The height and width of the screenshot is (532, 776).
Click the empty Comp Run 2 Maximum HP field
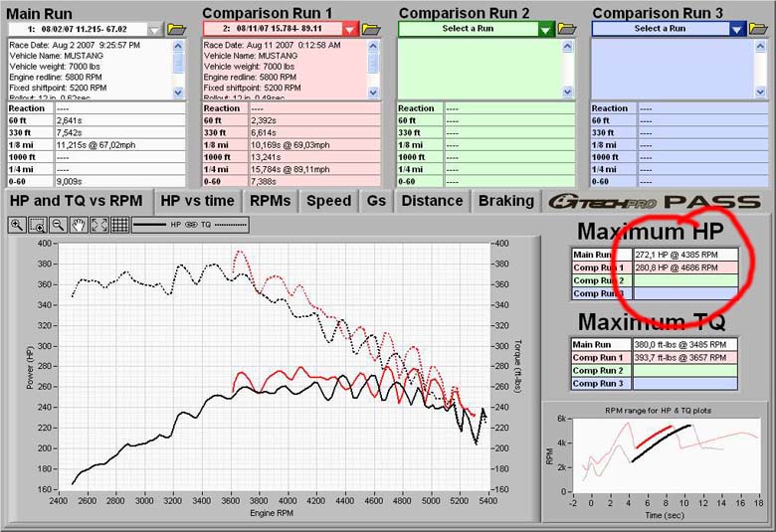(x=685, y=280)
